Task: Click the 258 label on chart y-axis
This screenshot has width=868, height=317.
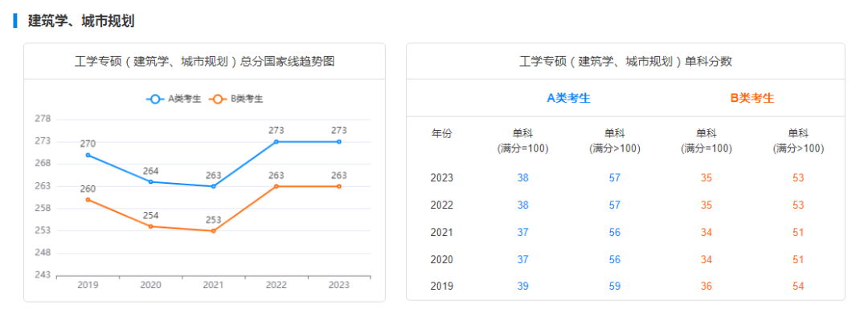Action: 42,208
